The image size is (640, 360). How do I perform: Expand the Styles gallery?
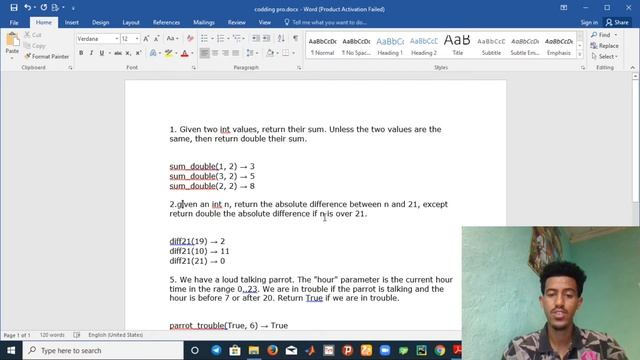pyautogui.click(x=580, y=54)
